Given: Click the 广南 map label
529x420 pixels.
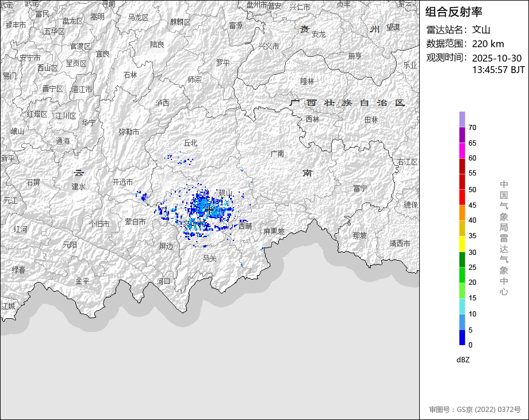Looking at the screenshot, I should [277, 154].
